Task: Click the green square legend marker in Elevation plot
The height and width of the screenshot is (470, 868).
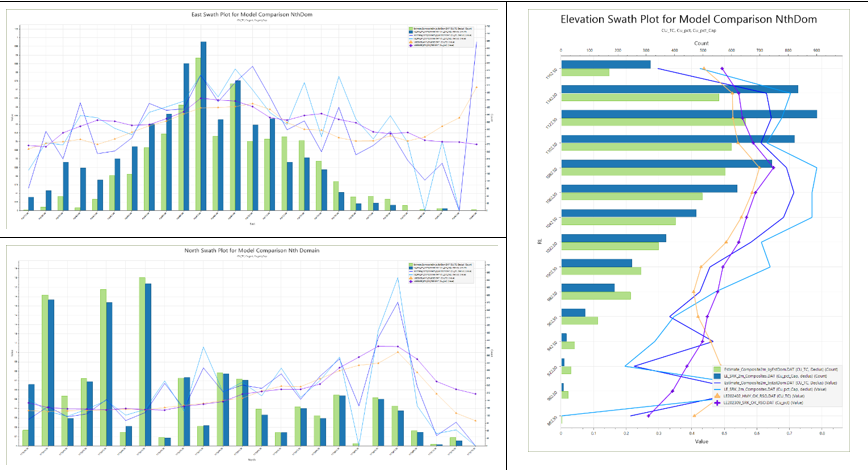Action: pyautogui.click(x=717, y=368)
